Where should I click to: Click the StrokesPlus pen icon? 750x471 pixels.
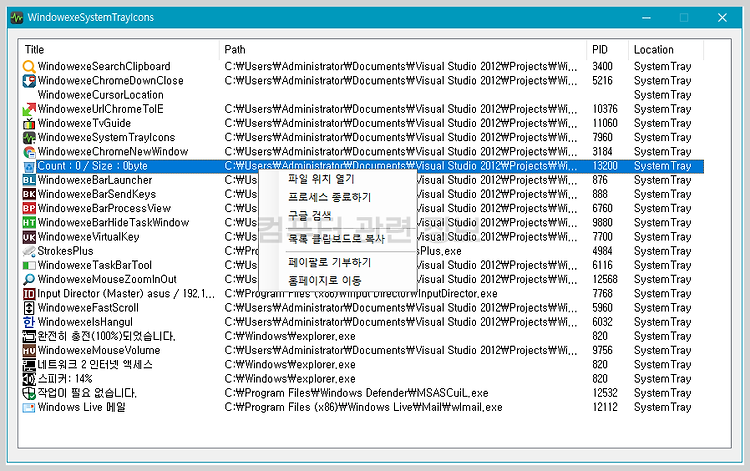pyautogui.click(x=29, y=251)
